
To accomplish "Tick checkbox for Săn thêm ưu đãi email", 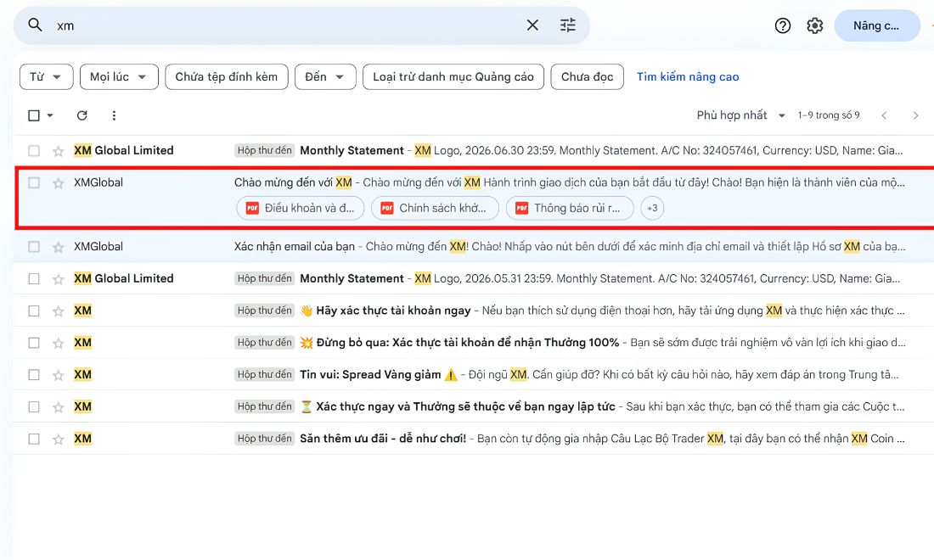I will (x=34, y=439).
